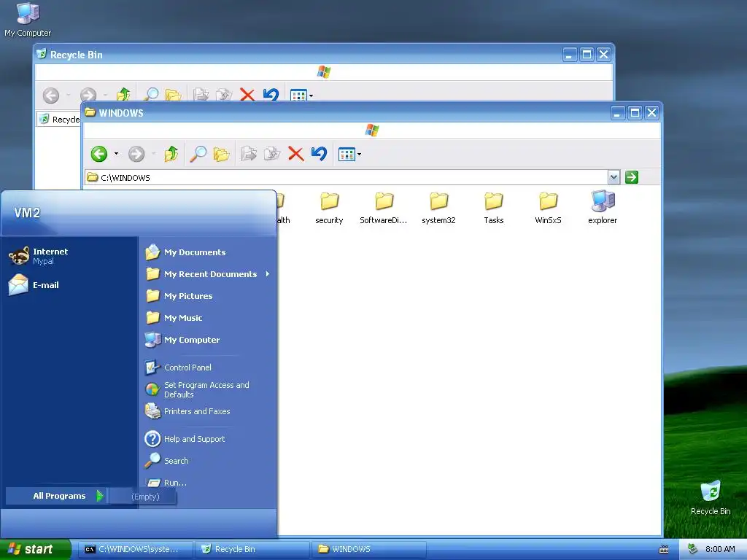Select the system32 folder
This screenshot has height=560, width=747.
coord(438,208)
